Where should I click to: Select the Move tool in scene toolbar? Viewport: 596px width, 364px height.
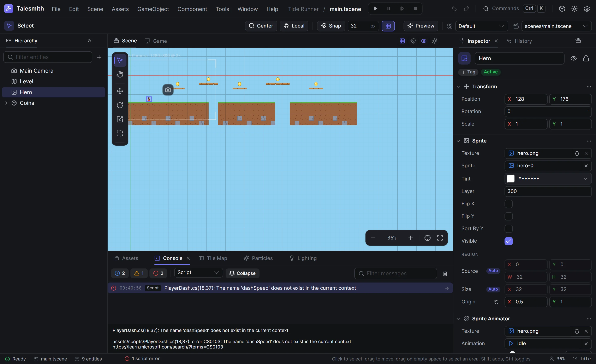click(120, 91)
